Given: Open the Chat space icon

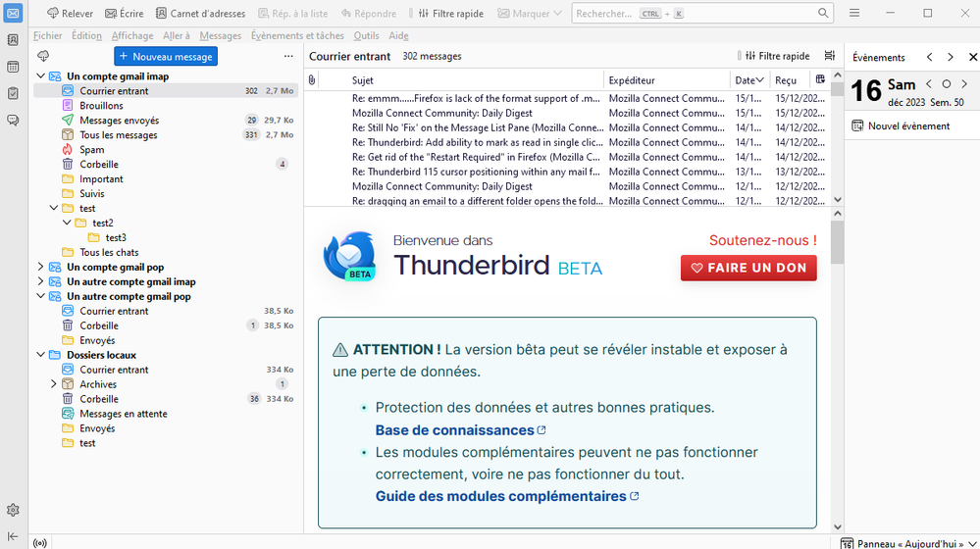Looking at the screenshot, I should point(13,121).
